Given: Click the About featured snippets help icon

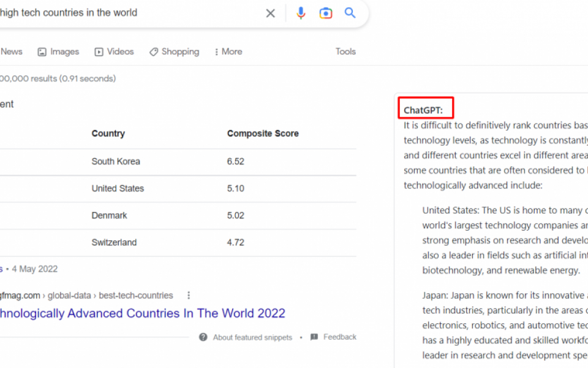Looking at the screenshot, I should pyautogui.click(x=203, y=337).
